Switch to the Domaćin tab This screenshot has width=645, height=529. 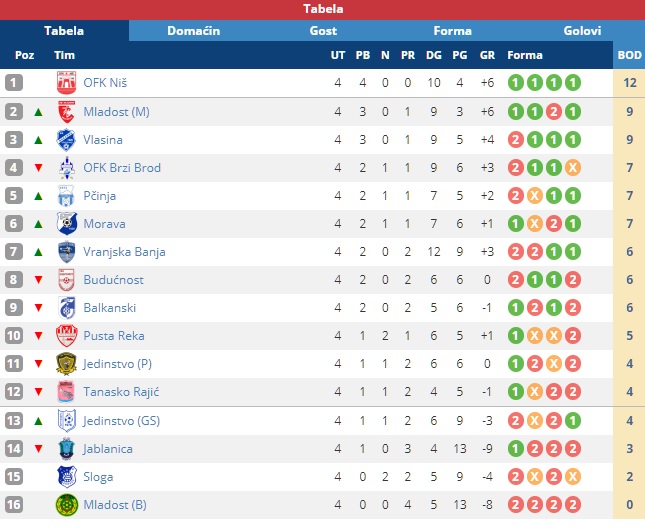tap(194, 31)
